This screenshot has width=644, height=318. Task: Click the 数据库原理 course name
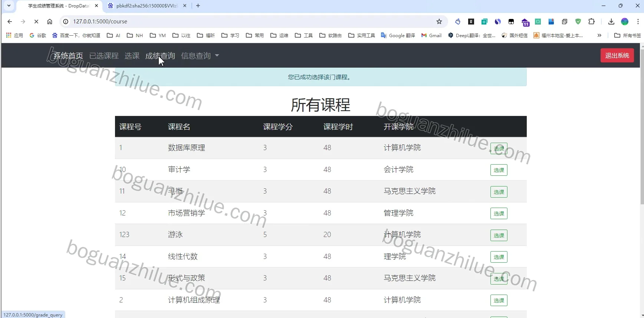(x=187, y=147)
